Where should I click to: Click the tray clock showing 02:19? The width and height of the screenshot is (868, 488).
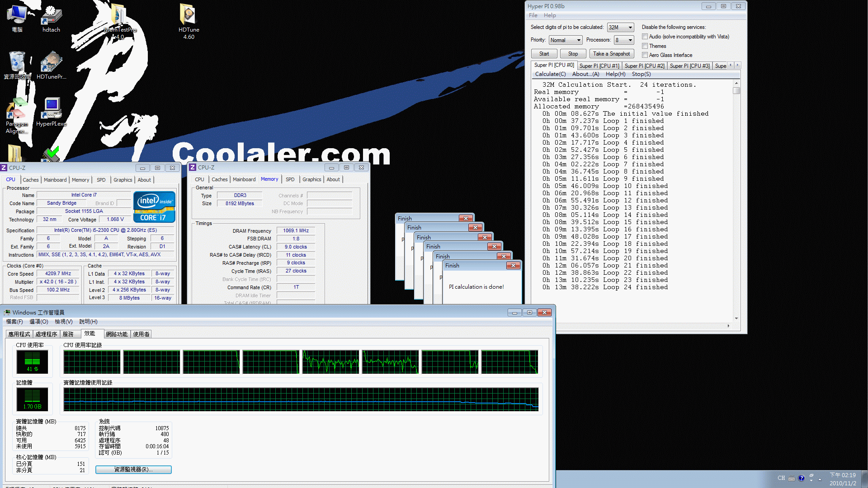843,479
